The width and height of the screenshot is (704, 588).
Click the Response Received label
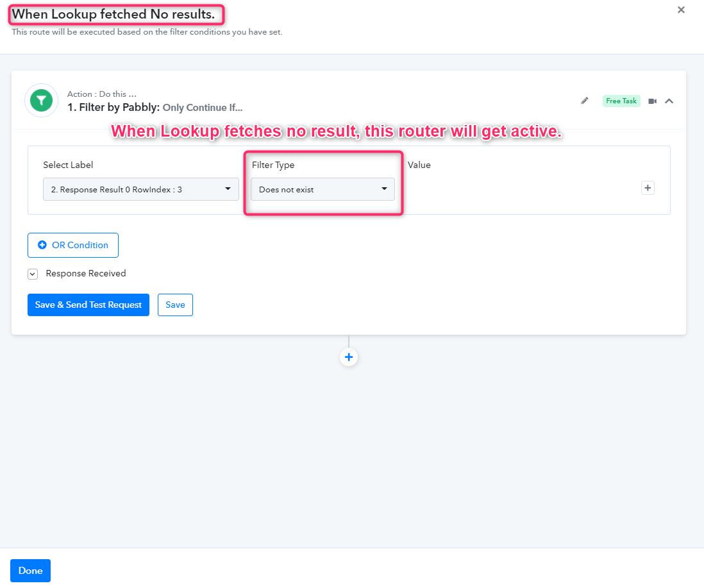86,274
